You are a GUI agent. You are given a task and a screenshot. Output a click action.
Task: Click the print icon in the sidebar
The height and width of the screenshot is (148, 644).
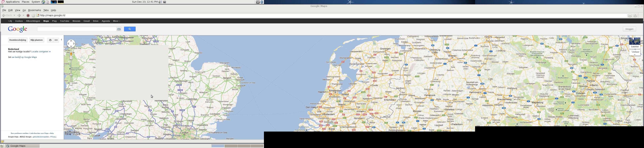[50, 40]
